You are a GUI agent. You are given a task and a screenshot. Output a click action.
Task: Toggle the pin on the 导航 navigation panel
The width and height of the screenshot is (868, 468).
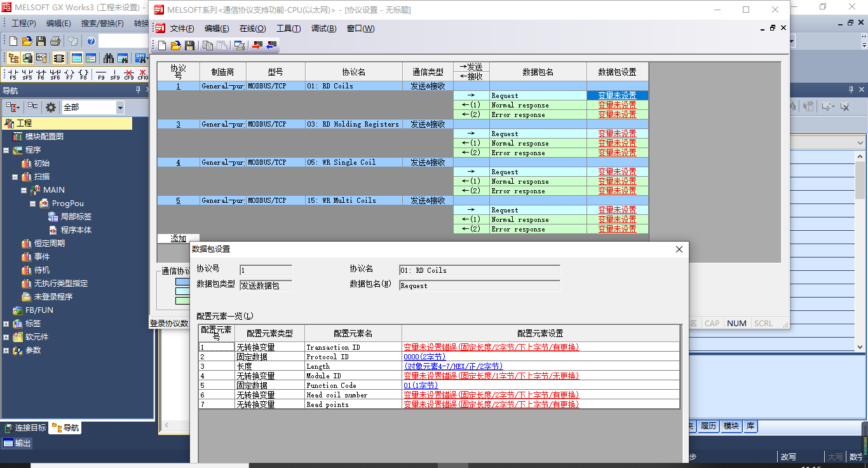pos(138,91)
